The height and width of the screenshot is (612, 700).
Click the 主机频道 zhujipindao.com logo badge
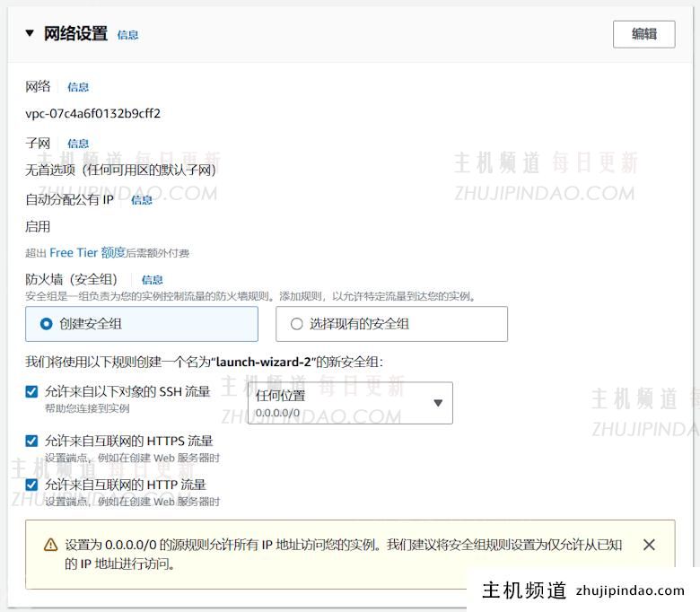pos(582,590)
